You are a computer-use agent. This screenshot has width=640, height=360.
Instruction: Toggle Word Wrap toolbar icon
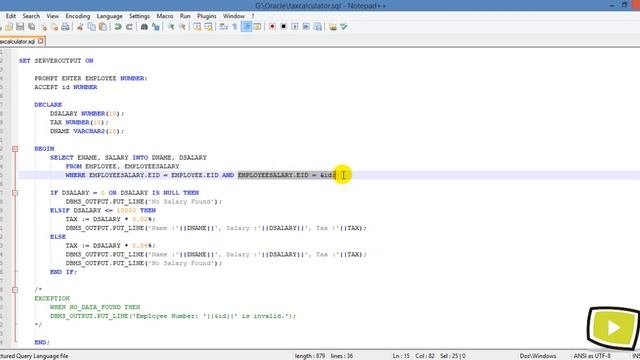click(x=223, y=27)
